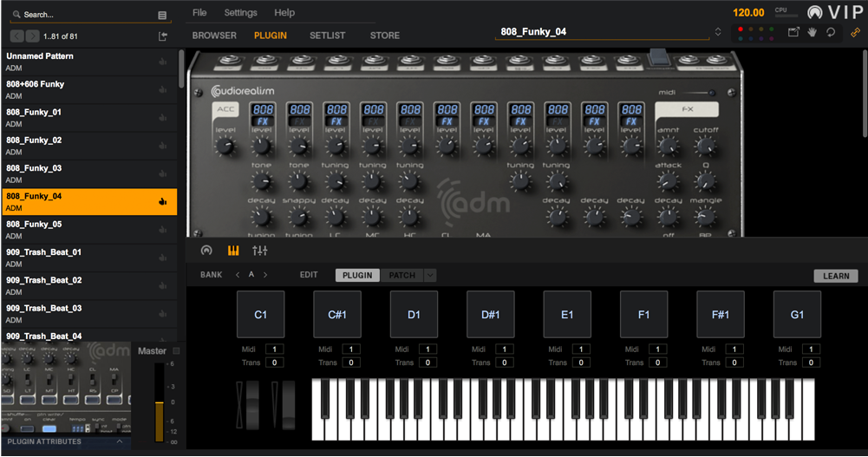Click the export icon beside the patch count
868x457 pixels.
162,36
